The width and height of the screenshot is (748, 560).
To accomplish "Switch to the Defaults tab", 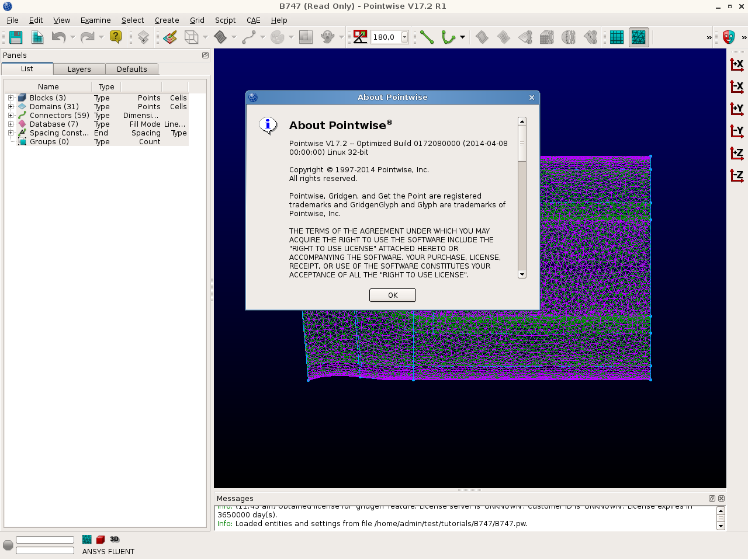I will (x=131, y=69).
